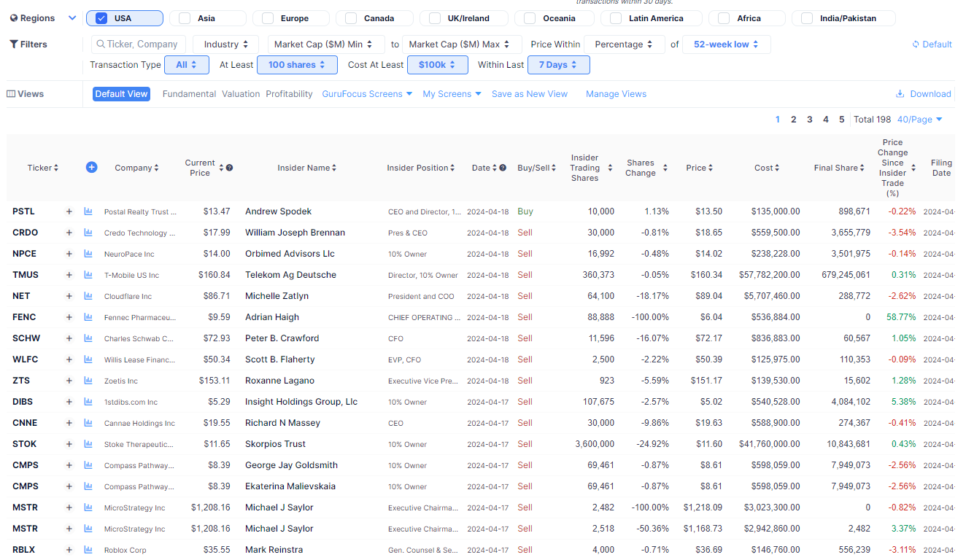Click Ticker, Company search field
This screenshot has width=966, height=560.
tap(139, 44)
